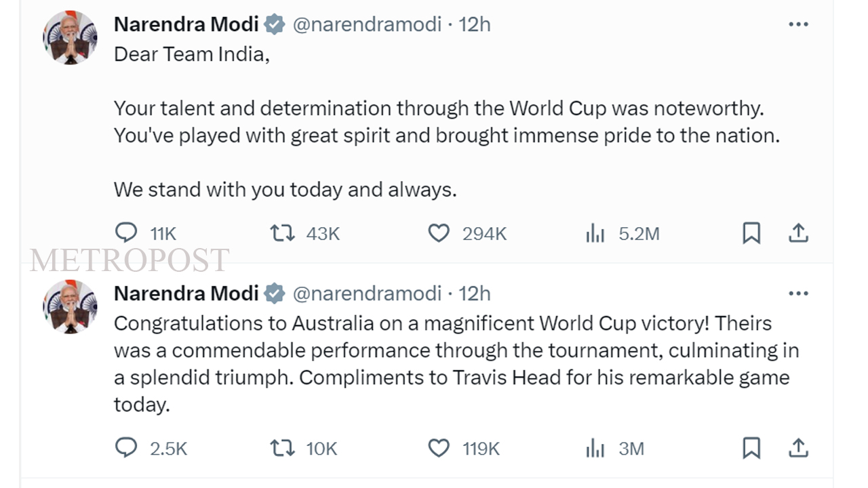Open Narendra Modi profile from first tweet
This screenshot has width=868, height=488.
[x=186, y=24]
